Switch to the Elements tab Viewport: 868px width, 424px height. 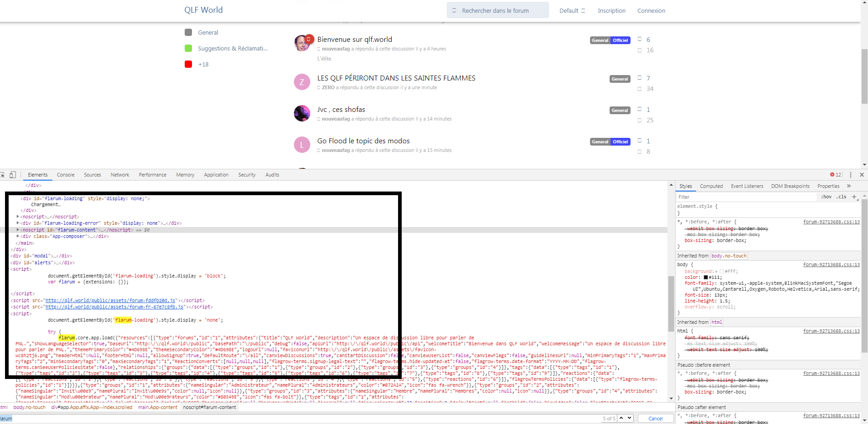(x=38, y=175)
